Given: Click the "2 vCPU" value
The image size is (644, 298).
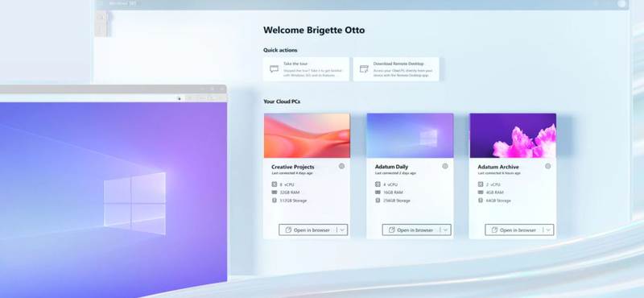Looking at the screenshot, I should pos(493,185).
